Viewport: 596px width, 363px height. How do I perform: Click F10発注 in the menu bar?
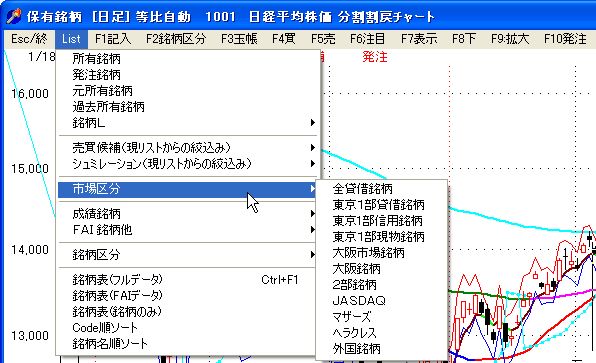[565, 39]
